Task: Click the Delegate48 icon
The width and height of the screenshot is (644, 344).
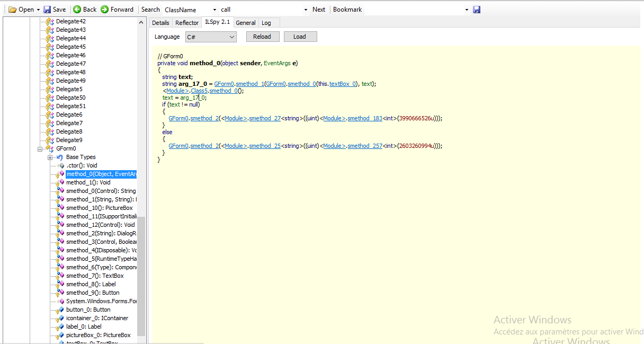Action: (50, 72)
